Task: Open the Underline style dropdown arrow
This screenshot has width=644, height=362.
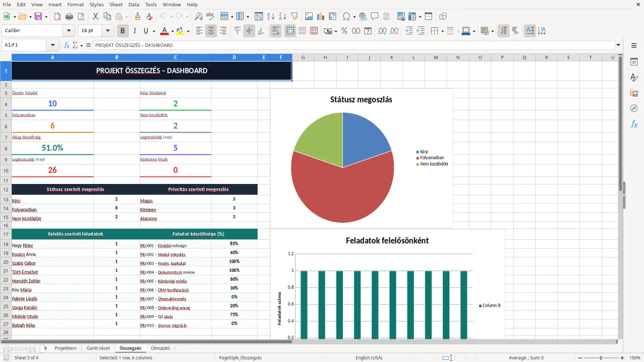Action: click(153, 31)
